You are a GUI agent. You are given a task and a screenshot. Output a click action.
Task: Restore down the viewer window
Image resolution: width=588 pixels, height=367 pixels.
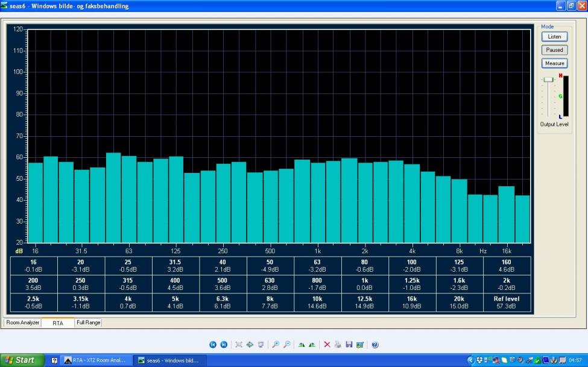pos(571,5)
